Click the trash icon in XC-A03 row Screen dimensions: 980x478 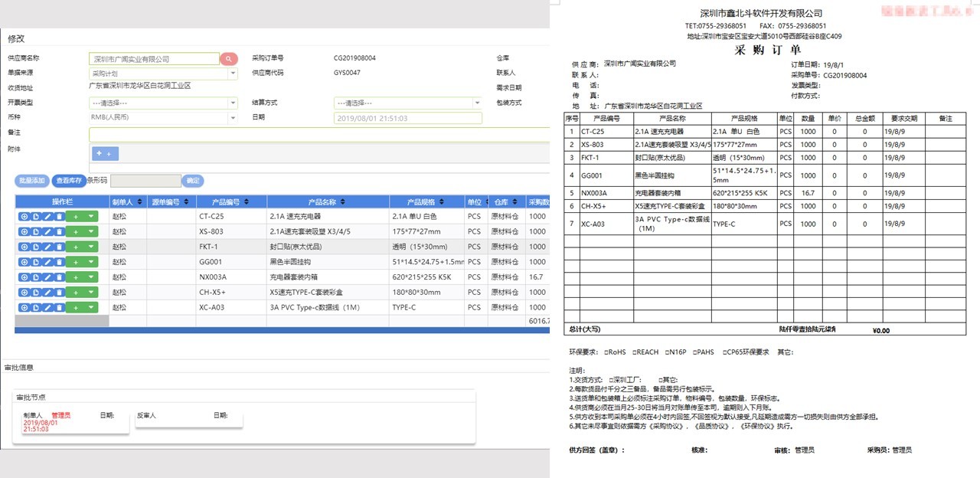pyautogui.click(x=59, y=307)
